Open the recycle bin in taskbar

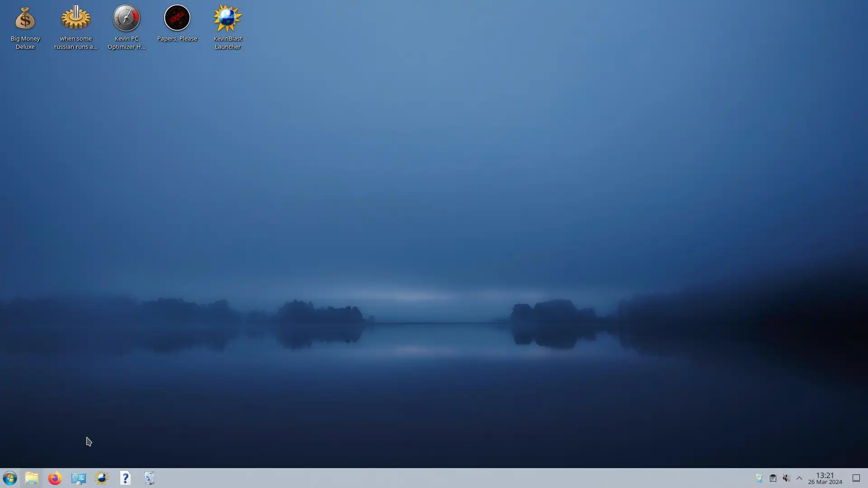pos(149,478)
